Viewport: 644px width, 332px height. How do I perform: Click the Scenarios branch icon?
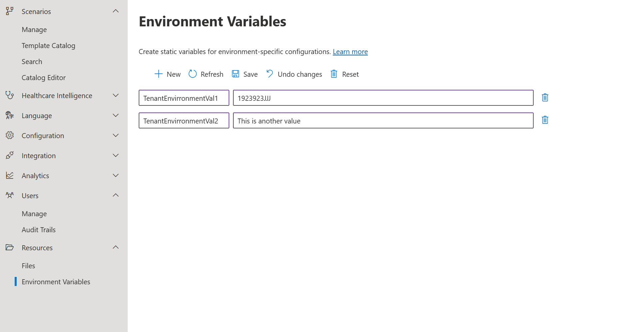pos(10,11)
